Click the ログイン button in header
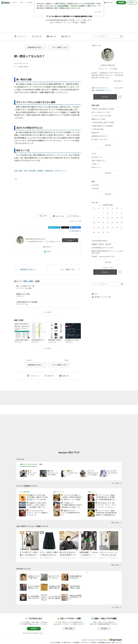 [x=132, y=2]
